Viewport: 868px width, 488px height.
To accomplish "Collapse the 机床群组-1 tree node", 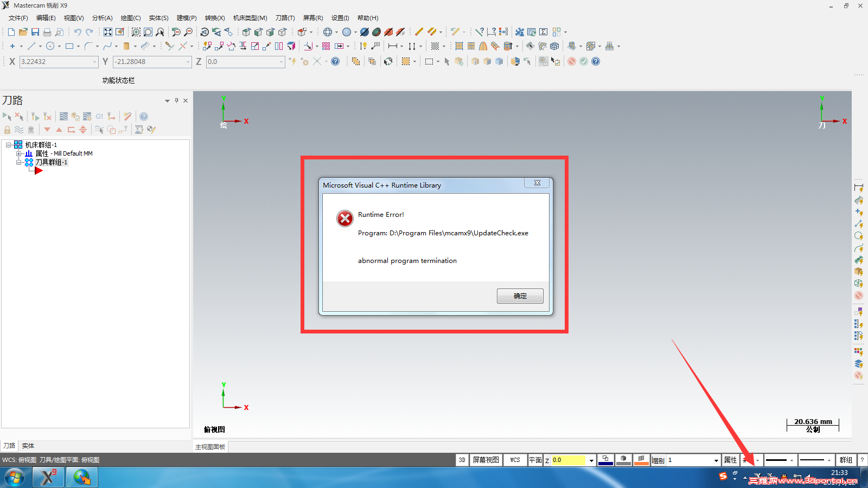I will (9, 145).
